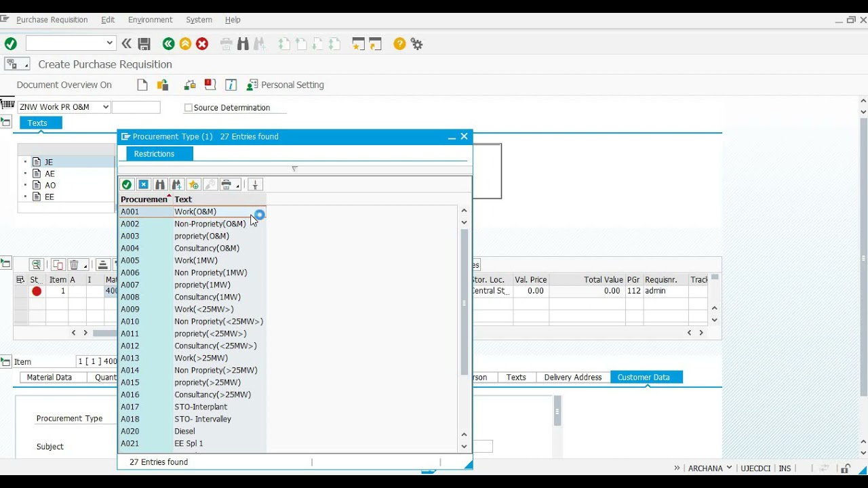Click the yellow Exit arrow icon

point(185,44)
